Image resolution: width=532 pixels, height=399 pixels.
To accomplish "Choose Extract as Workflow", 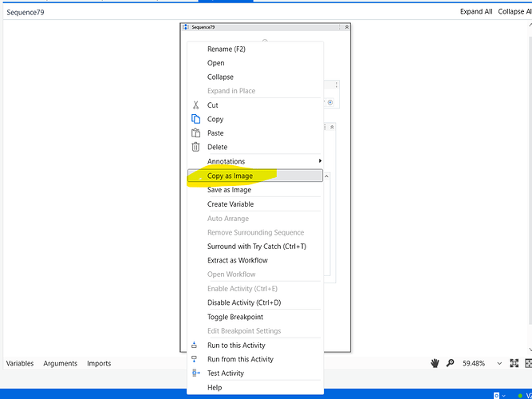I will pyautogui.click(x=238, y=260).
